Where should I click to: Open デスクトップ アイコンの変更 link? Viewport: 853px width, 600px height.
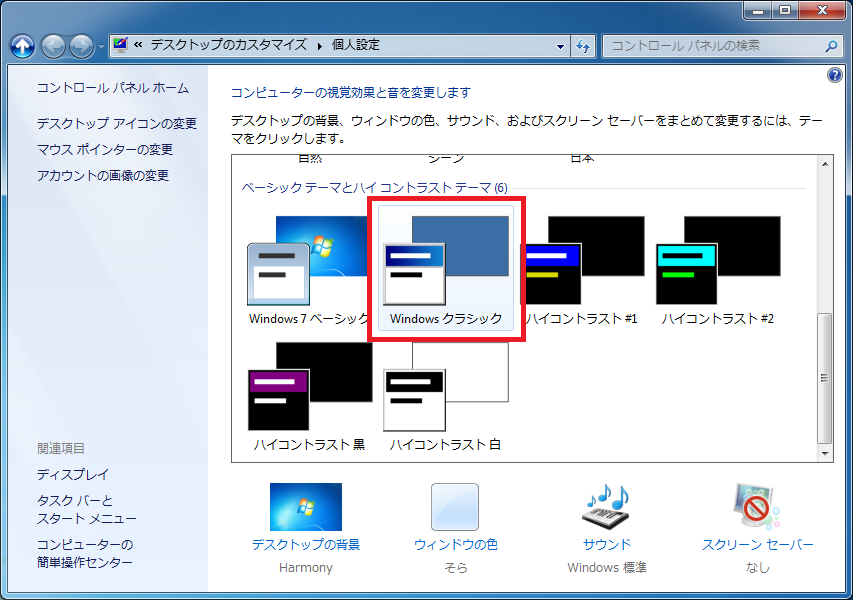click(116, 123)
